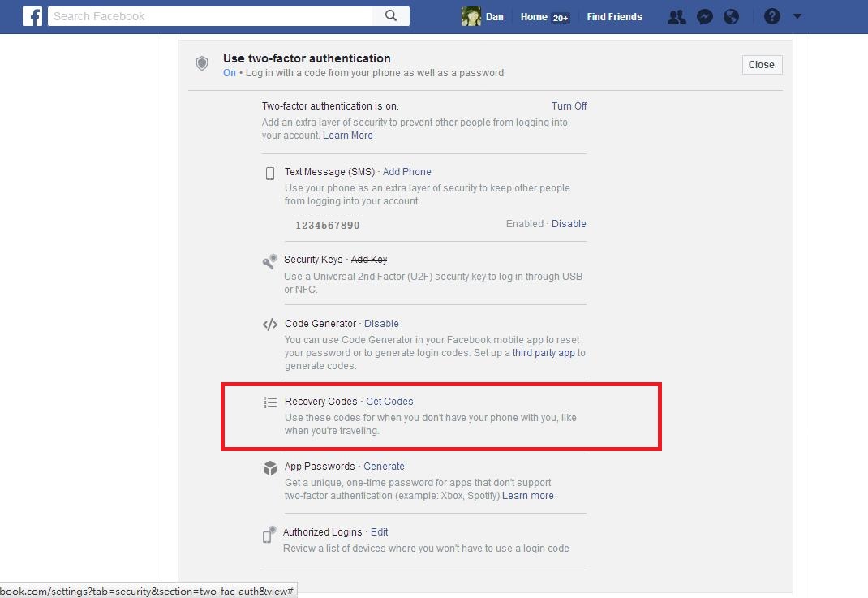Click the 'Enabled' status text

coord(525,224)
